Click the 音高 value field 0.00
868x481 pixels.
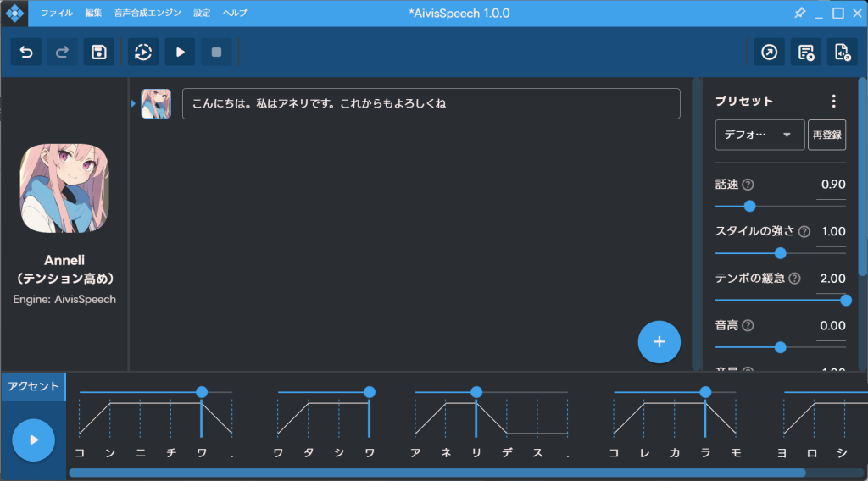pos(831,326)
